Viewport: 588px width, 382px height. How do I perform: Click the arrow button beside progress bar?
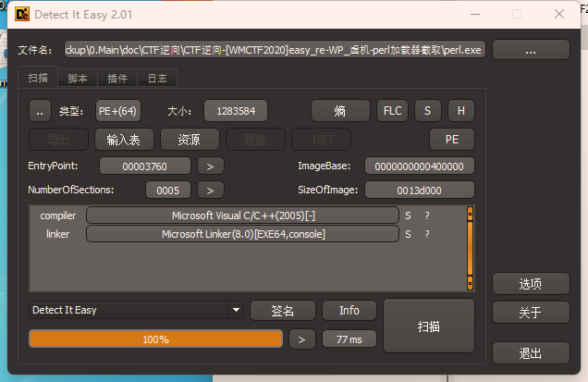302,339
